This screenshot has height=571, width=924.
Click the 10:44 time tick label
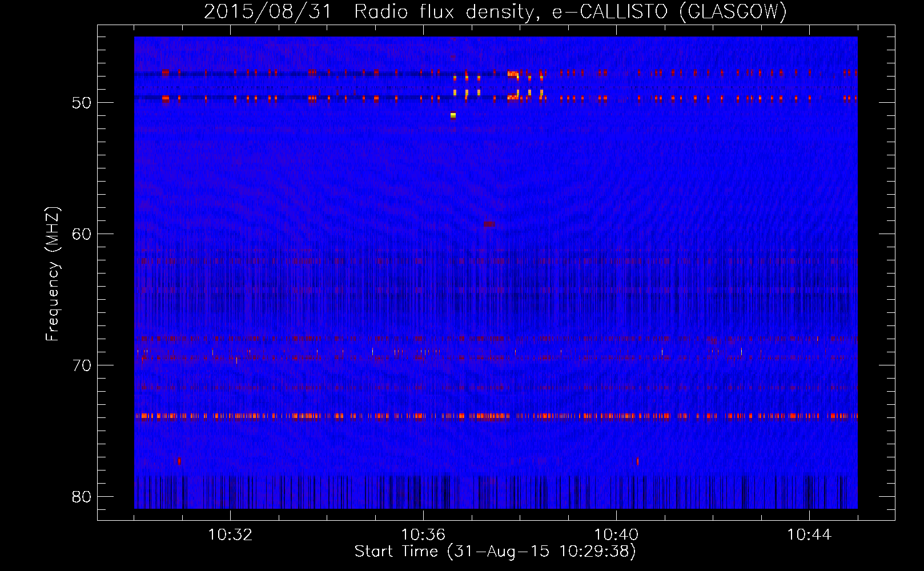pyautogui.click(x=809, y=534)
